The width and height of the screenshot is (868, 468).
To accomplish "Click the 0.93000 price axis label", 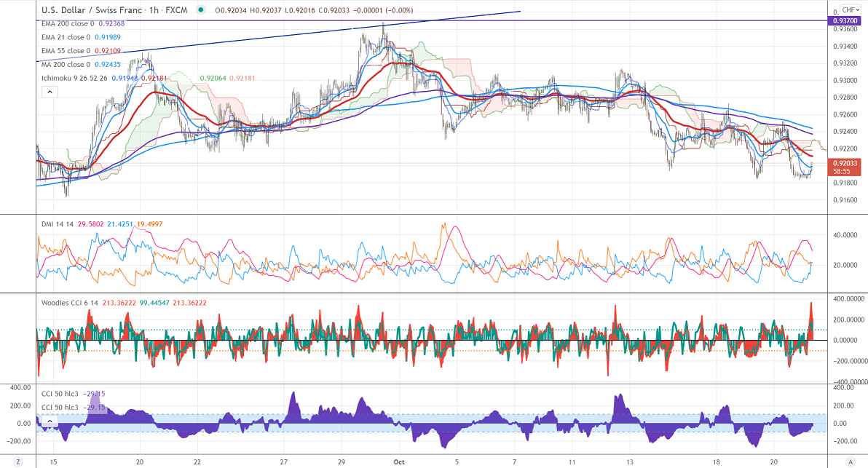I will (x=845, y=80).
